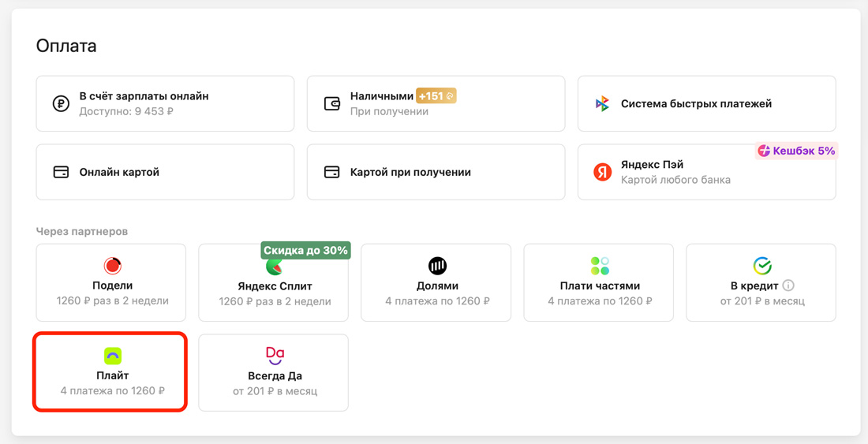
Task: Select Картой при получении option
Action: click(x=436, y=172)
